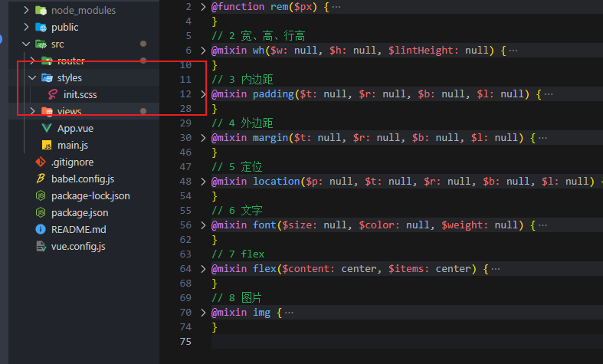Unfold the wh mixin at line 6
Image resolution: width=603 pixels, height=364 pixels.
pos(203,51)
